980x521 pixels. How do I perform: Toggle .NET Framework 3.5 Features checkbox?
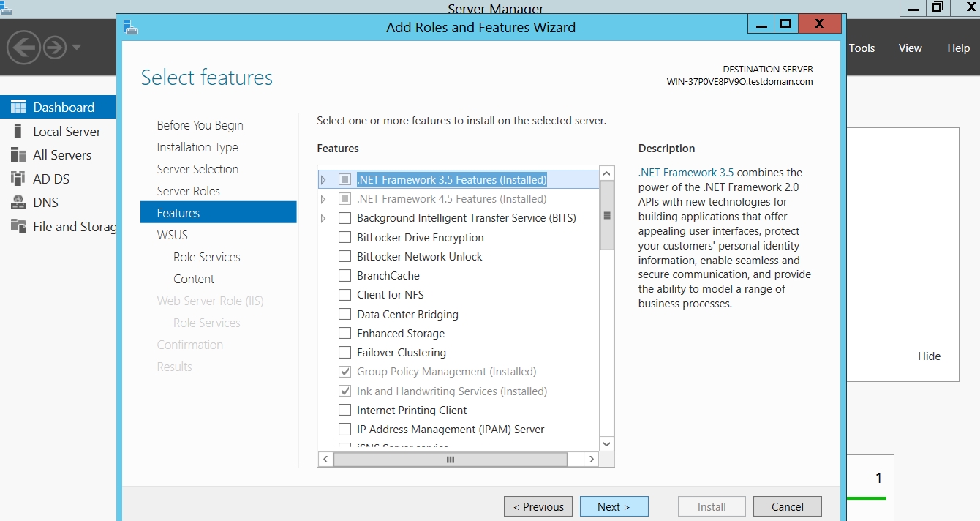pyautogui.click(x=344, y=180)
